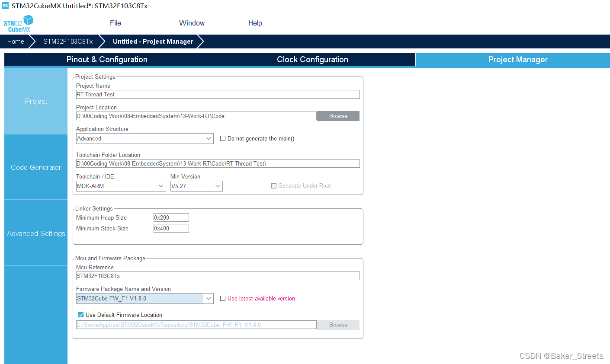Click the Toolchain Folder Location field
Screen dimensions: 610x364
click(218, 163)
